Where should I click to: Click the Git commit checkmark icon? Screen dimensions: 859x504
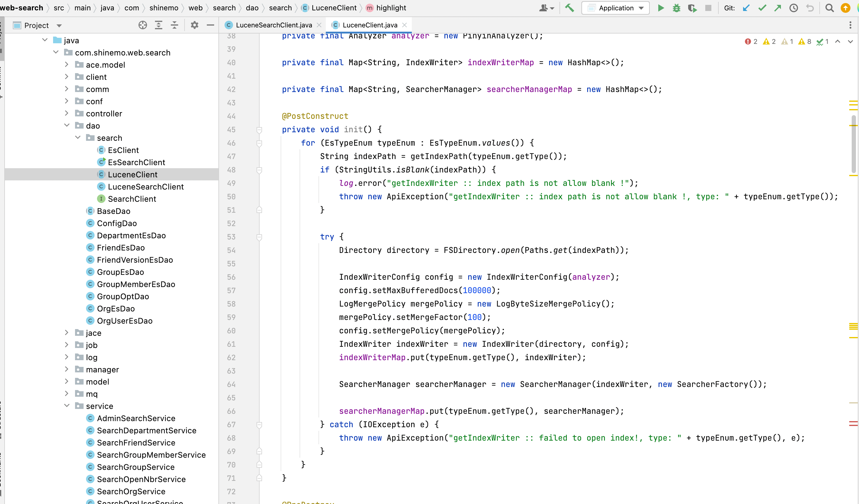[762, 8]
